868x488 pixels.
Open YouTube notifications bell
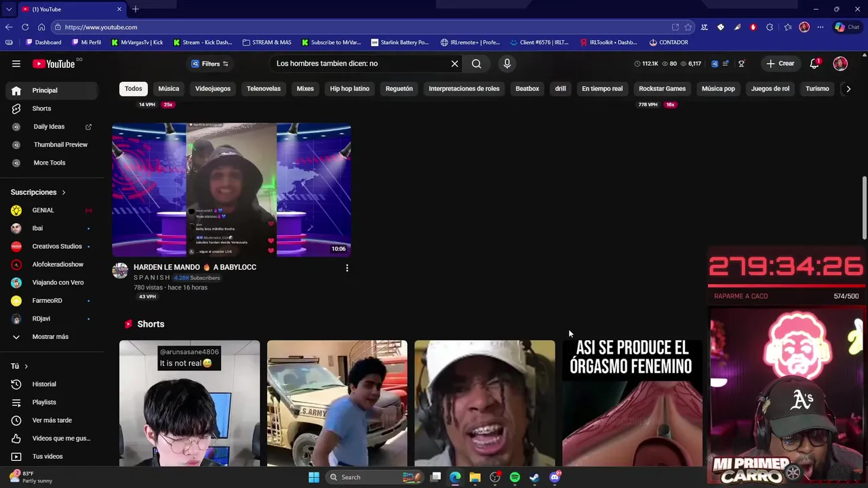pyautogui.click(x=814, y=64)
